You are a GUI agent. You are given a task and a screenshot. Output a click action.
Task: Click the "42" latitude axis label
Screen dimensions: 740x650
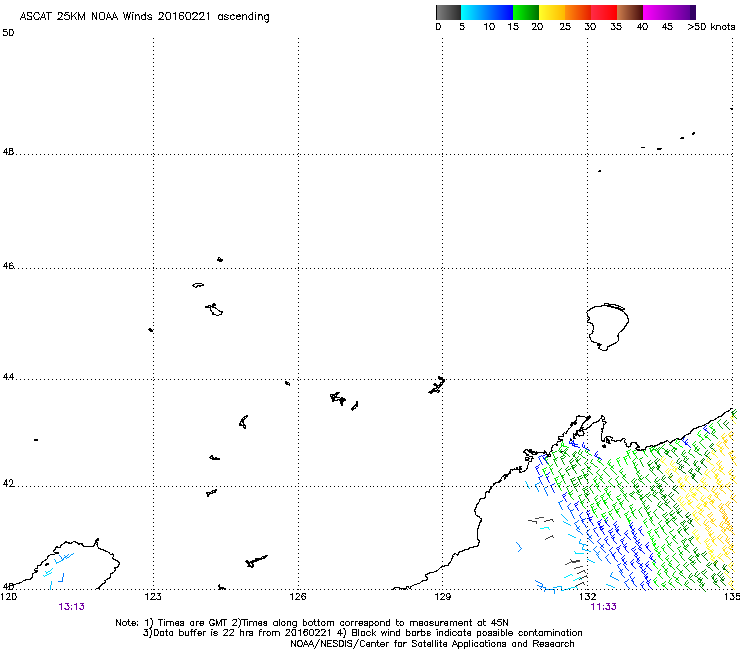(x=8, y=484)
